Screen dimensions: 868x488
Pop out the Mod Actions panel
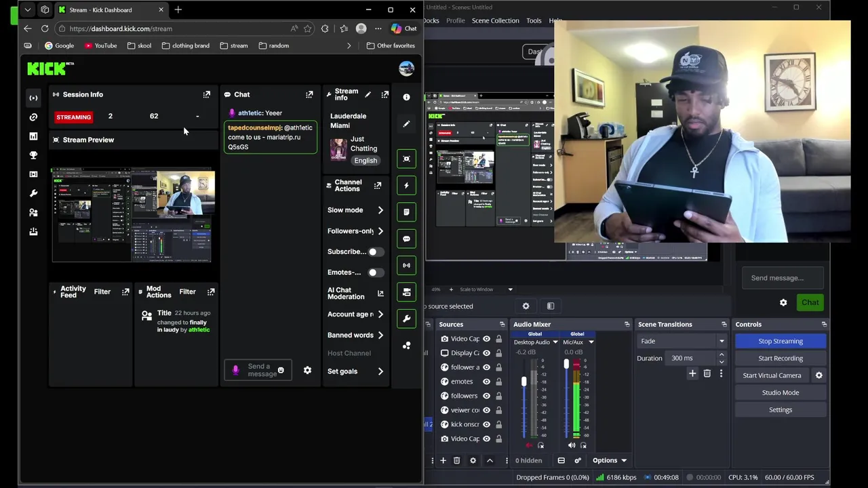pyautogui.click(x=211, y=291)
